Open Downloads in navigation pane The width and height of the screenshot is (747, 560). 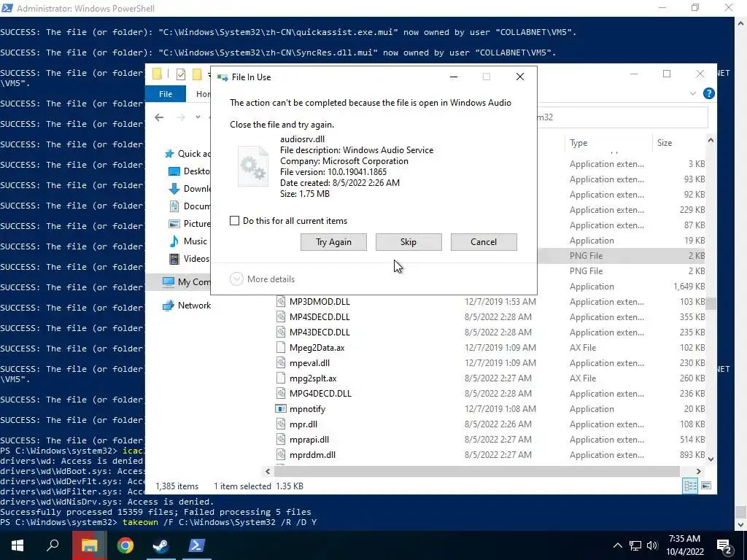coord(190,189)
